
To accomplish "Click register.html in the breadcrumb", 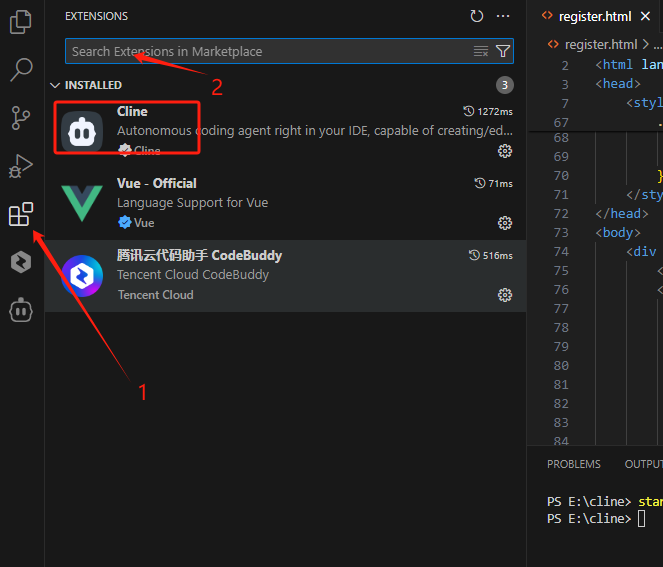I will [x=600, y=44].
